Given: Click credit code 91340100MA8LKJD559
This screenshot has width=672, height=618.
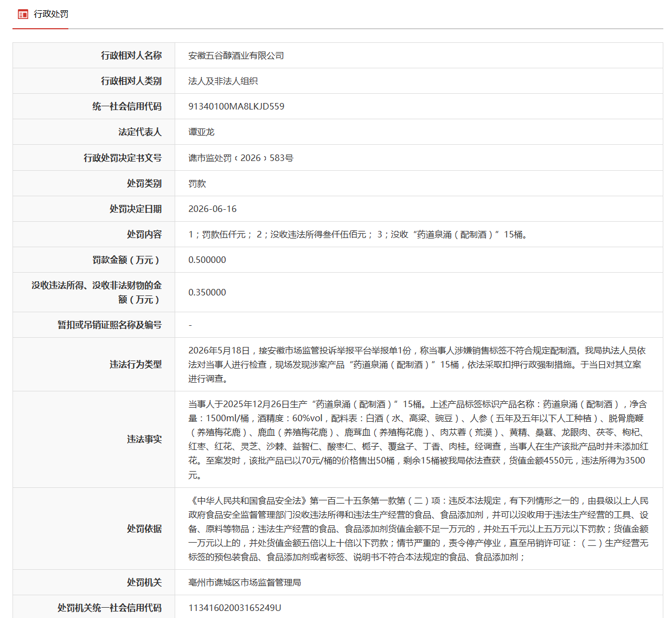Looking at the screenshot, I should pyautogui.click(x=236, y=106).
